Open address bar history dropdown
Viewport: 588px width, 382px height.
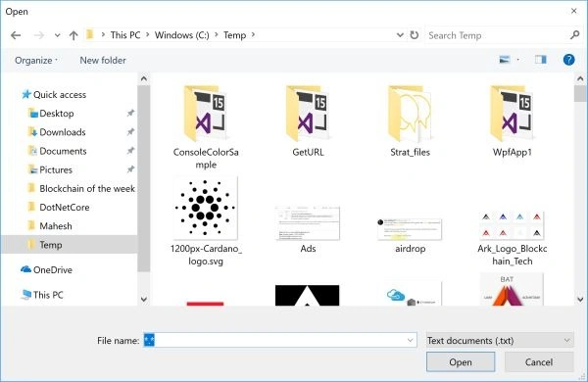click(x=400, y=35)
